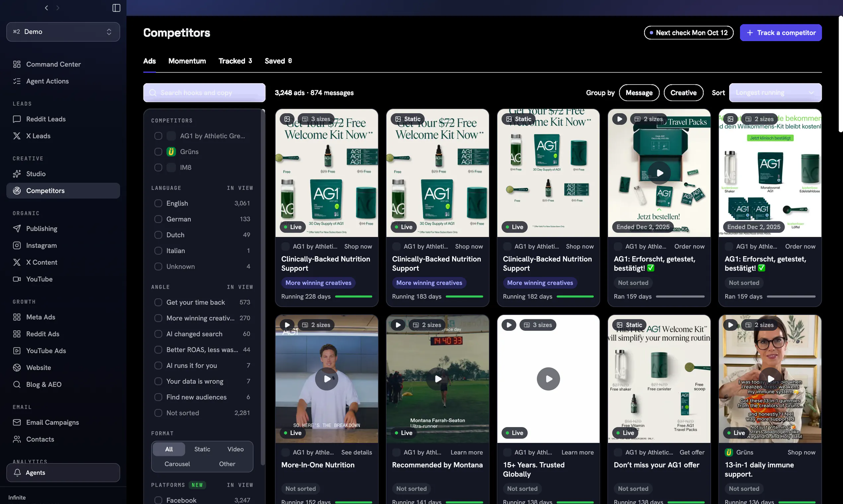This screenshot has width=843, height=504.
Task: Check the 'Get your time back' angle
Action: [158, 302]
